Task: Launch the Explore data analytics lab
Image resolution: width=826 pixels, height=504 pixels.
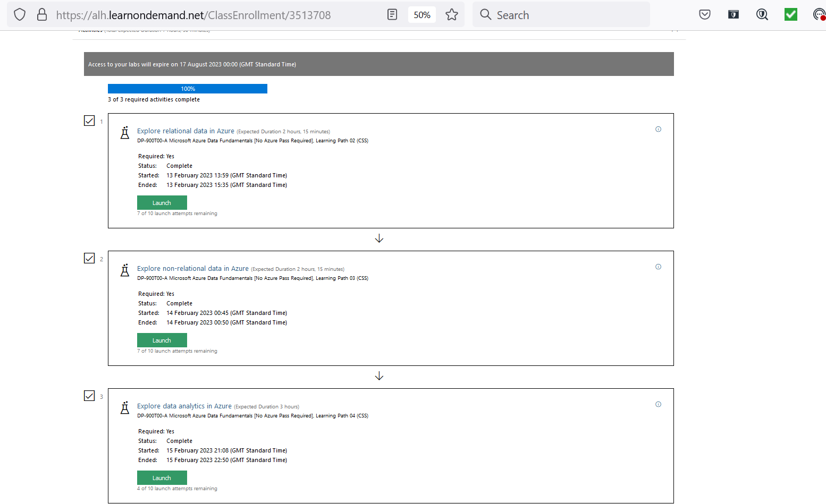Action: 162,477
